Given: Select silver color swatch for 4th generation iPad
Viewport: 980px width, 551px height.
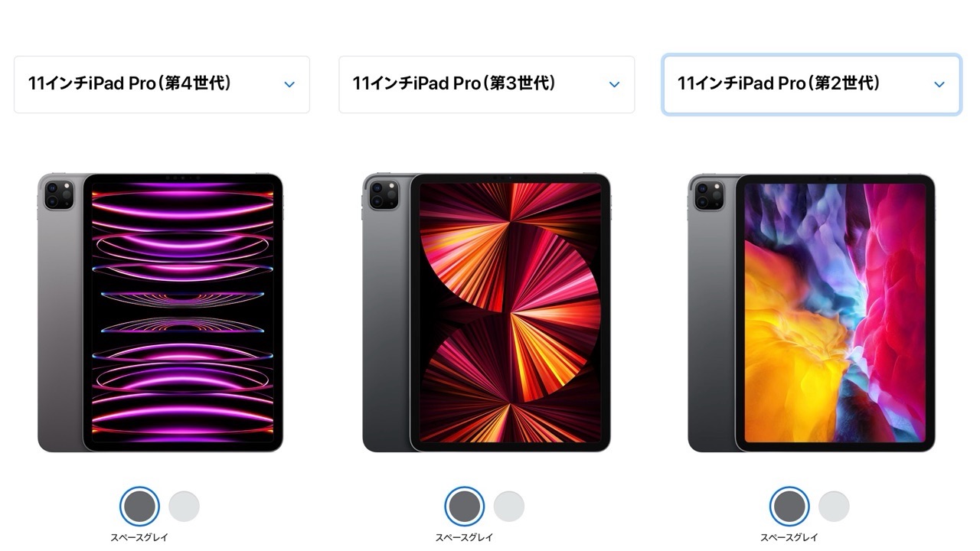Looking at the screenshot, I should pyautogui.click(x=184, y=507).
